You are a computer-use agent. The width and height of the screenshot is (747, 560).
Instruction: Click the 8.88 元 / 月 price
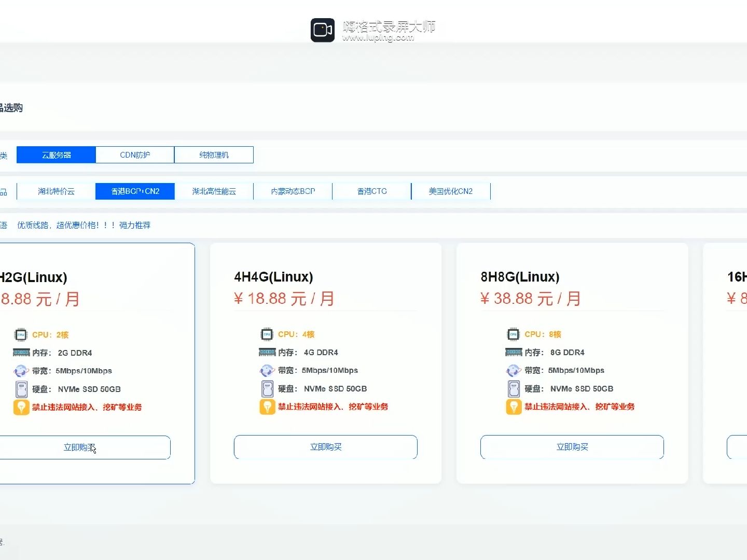click(39, 299)
